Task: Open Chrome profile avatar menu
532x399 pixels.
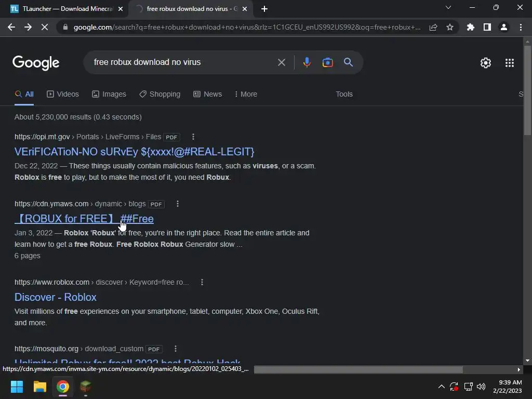Action: click(504, 27)
